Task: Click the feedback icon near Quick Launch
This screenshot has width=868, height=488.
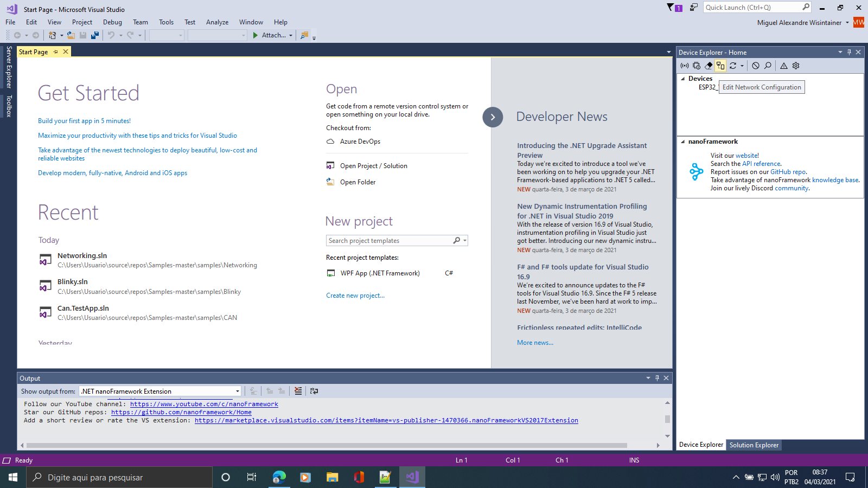Action: [694, 7]
